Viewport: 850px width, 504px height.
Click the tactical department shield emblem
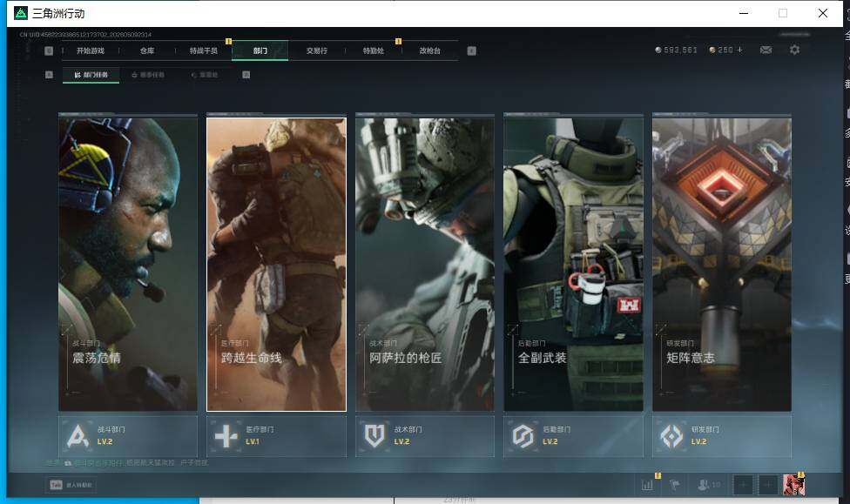374,436
